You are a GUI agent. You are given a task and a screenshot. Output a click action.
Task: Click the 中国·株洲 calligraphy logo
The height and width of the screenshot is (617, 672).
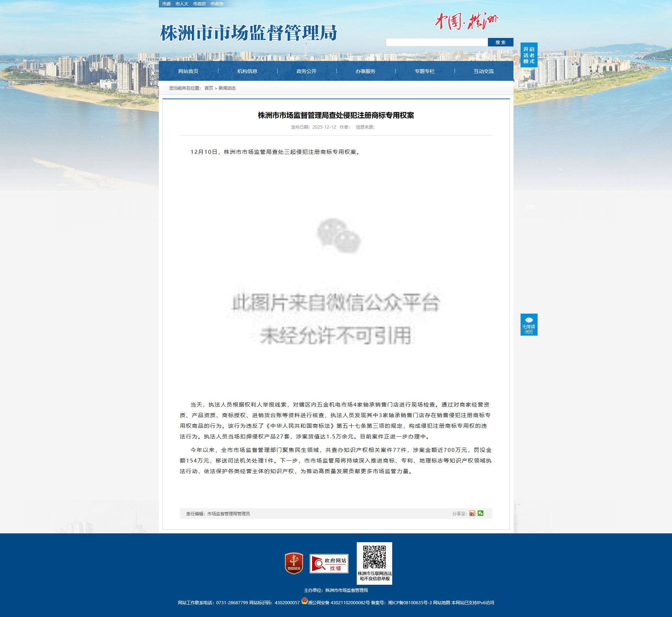[466, 21]
